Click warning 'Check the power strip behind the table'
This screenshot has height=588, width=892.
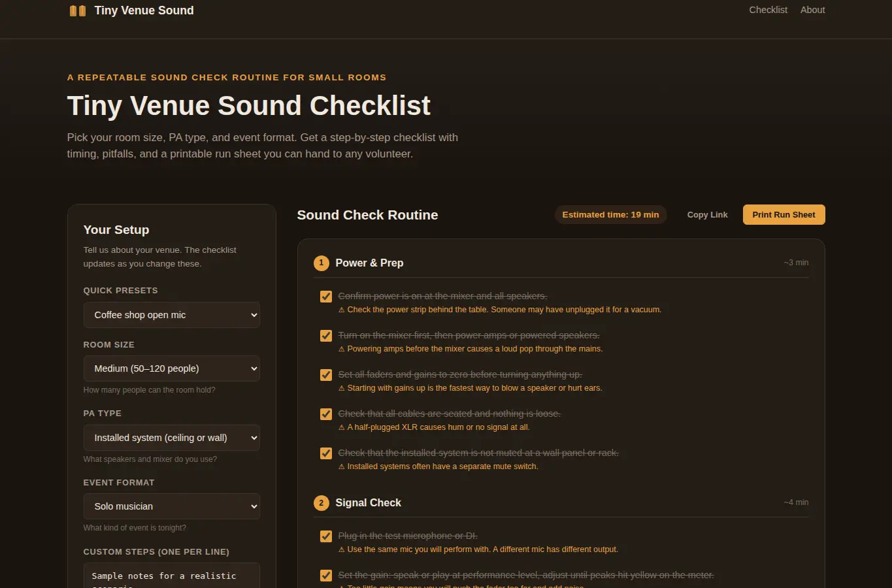500,310
